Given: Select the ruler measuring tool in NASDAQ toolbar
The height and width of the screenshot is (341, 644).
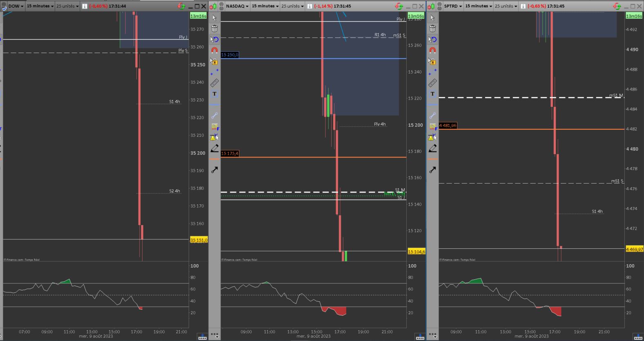Looking at the screenshot, I should (214, 83).
